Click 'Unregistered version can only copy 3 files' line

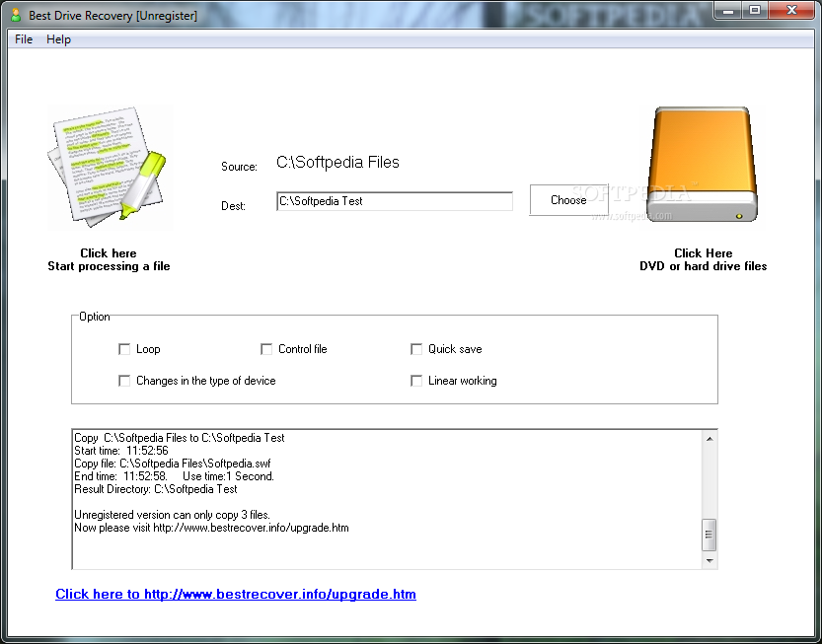pos(172,515)
